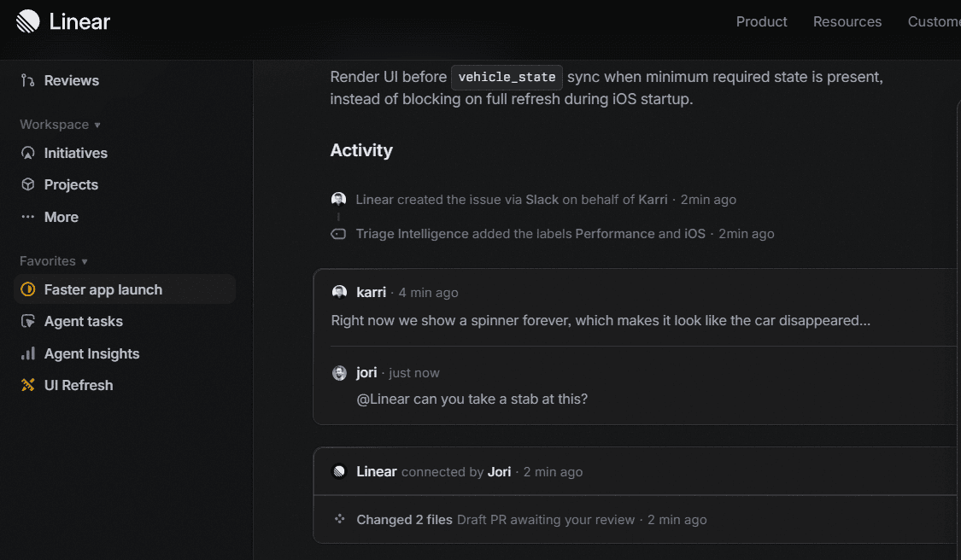Open the Resources menu

click(x=847, y=21)
